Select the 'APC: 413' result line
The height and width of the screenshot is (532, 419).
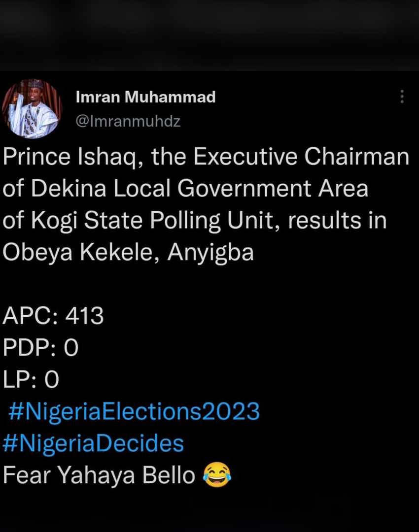point(53,316)
